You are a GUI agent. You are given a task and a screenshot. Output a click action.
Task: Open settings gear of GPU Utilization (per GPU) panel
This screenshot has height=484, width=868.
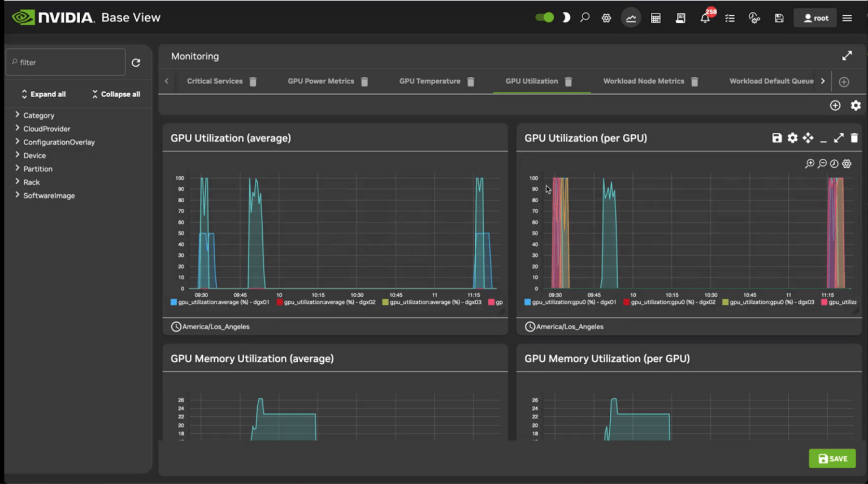tap(792, 138)
